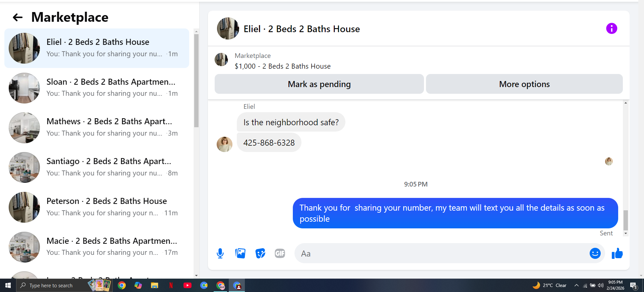Screen dimensions: 644x292
Task: Click the chat scrollbar up arrow
Action: point(626,103)
